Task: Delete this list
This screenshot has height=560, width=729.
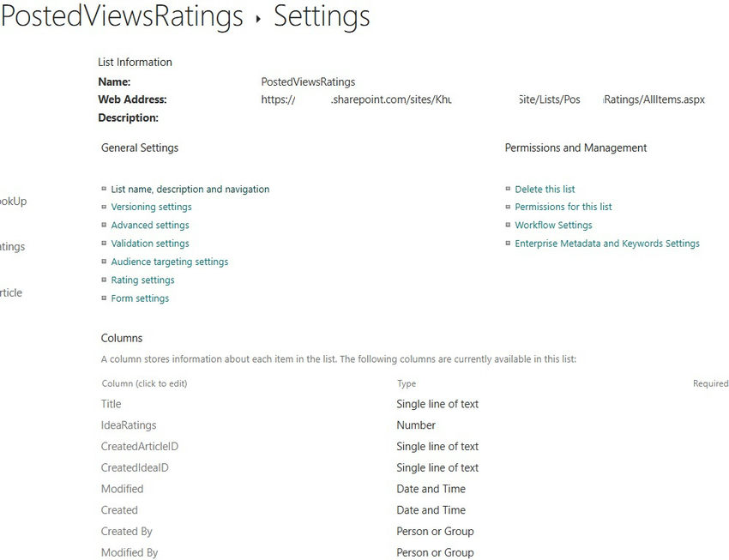Action: 544,189
